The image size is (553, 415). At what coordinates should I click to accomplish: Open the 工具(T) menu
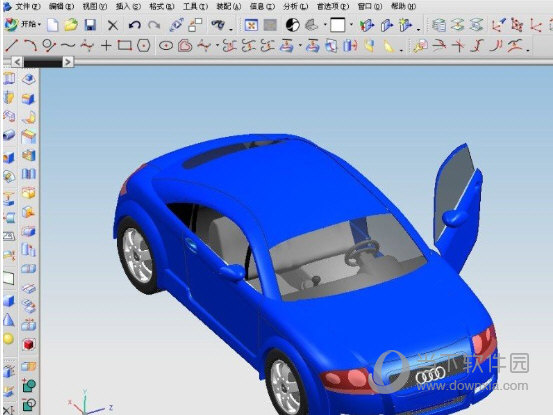coord(195,6)
